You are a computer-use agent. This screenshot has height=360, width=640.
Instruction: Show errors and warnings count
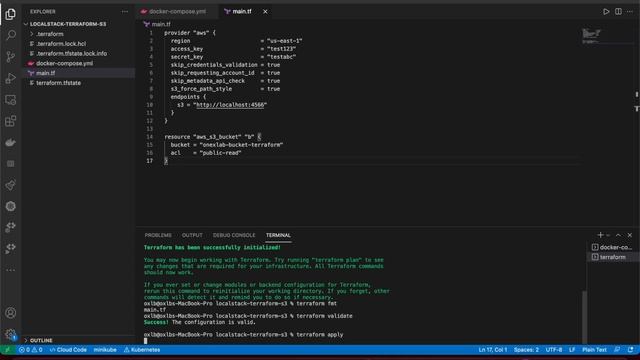tap(31, 350)
